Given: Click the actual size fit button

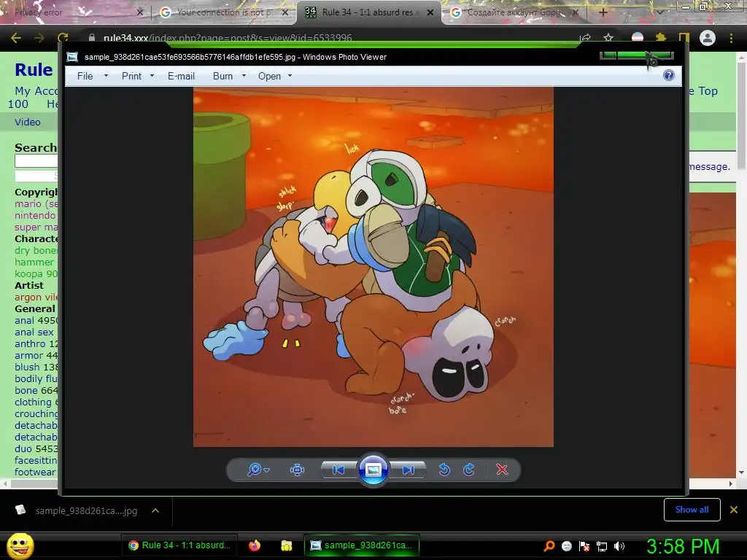Looking at the screenshot, I should click(x=297, y=470).
